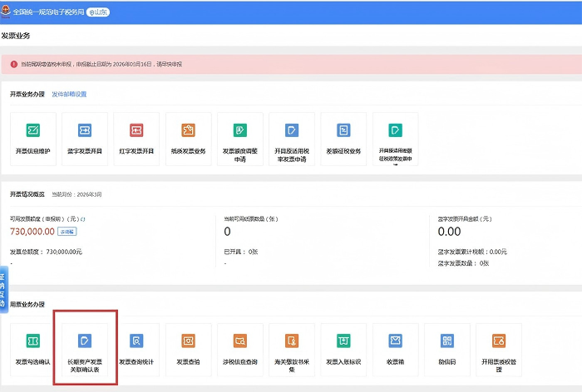Click the 已开具: 0张 text
The image size is (582, 392).
pos(241,252)
